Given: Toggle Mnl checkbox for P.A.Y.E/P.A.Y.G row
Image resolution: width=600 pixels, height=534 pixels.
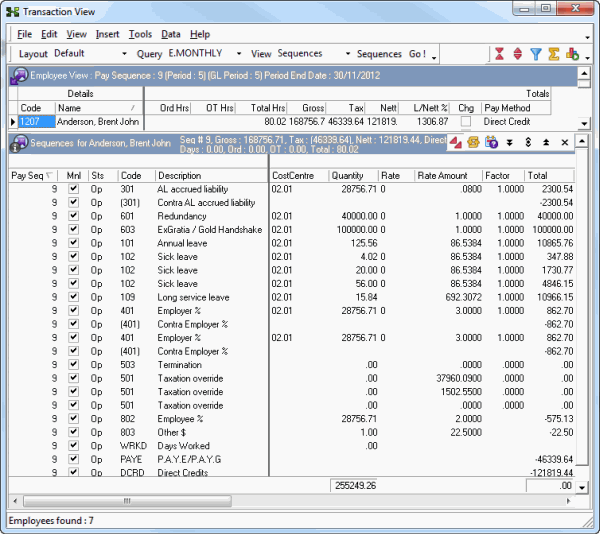Looking at the screenshot, I should click(73, 459).
